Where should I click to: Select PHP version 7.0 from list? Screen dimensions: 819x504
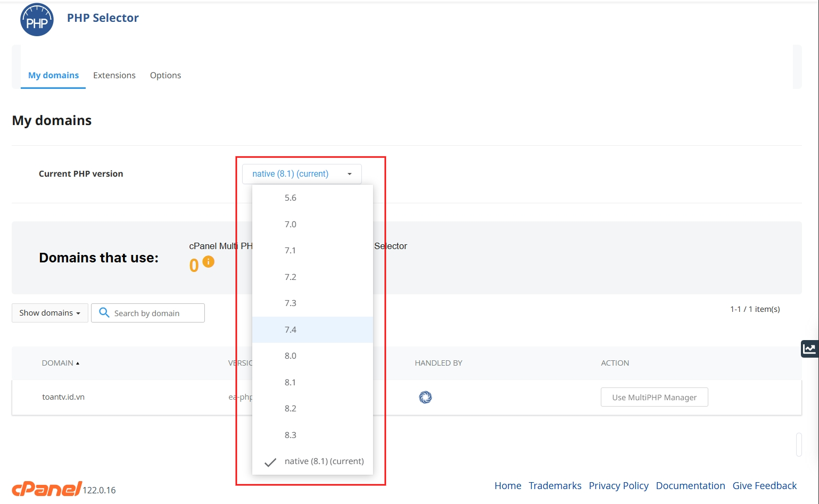[312, 224]
